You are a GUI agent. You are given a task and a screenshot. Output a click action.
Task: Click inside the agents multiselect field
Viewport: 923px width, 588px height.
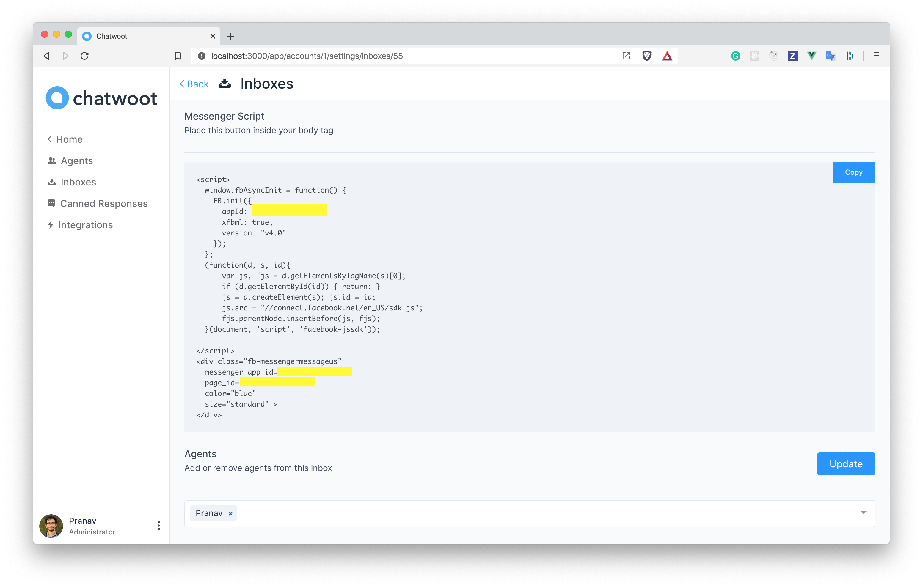pyautogui.click(x=529, y=514)
